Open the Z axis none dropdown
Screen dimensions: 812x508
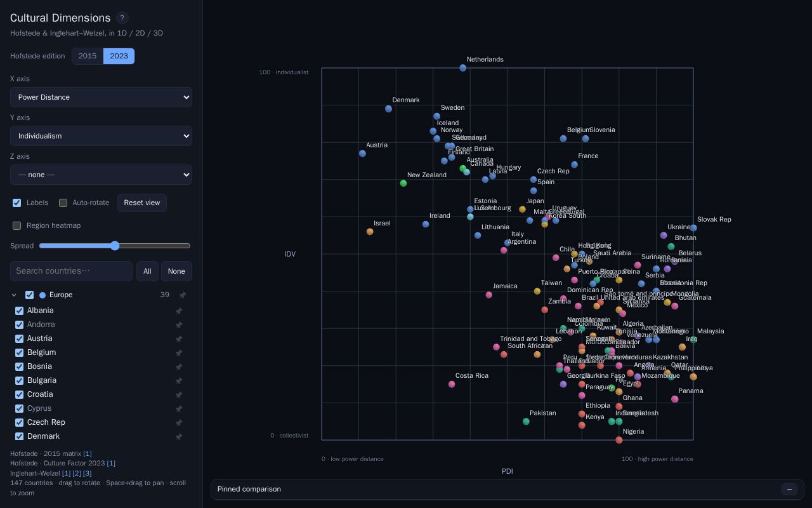[x=101, y=175]
